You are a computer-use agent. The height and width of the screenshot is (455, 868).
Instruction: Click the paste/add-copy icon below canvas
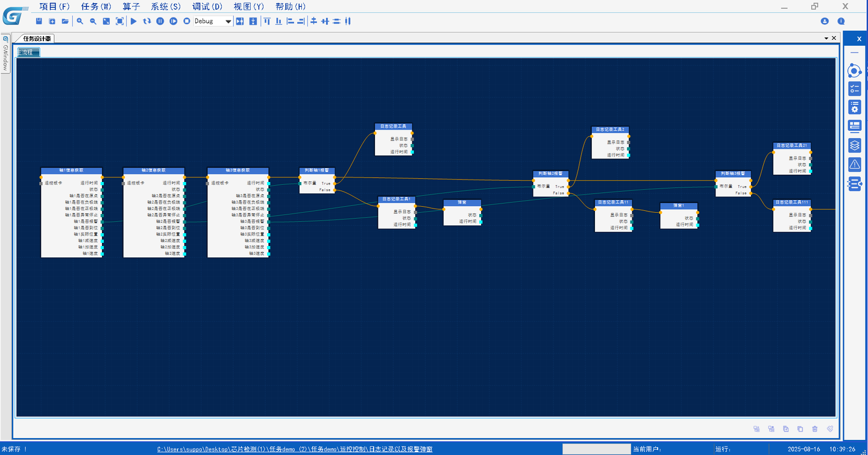[785, 429]
